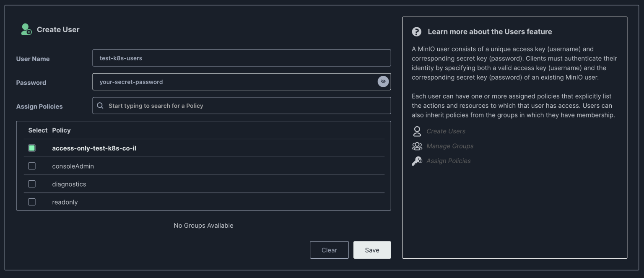
Task: Click the help question mark icon
Action: pyautogui.click(x=416, y=32)
